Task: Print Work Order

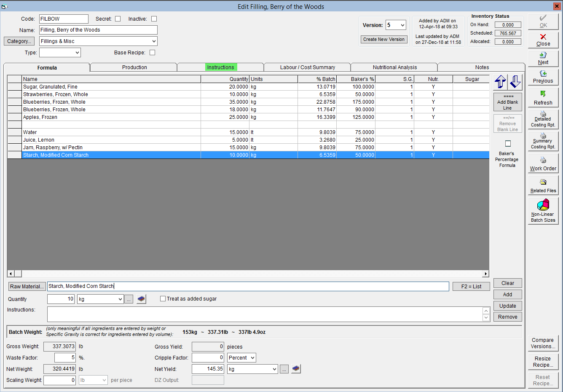Action: coord(543,164)
